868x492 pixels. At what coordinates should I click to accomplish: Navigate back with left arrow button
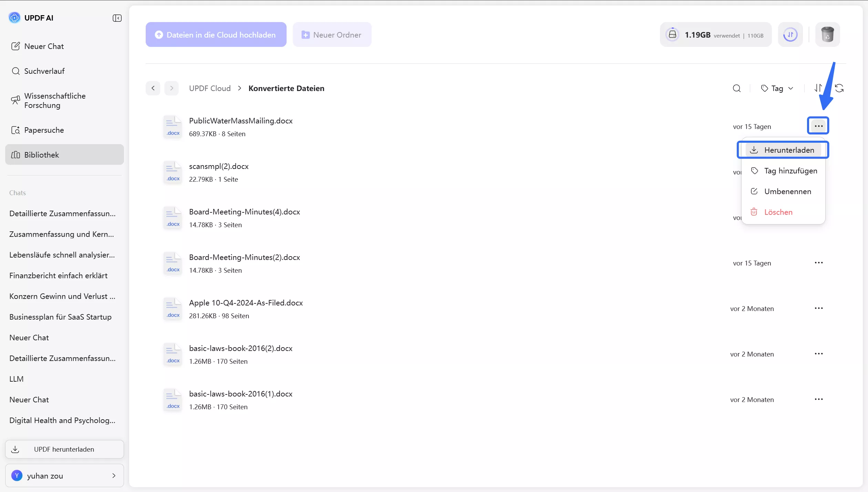(153, 88)
